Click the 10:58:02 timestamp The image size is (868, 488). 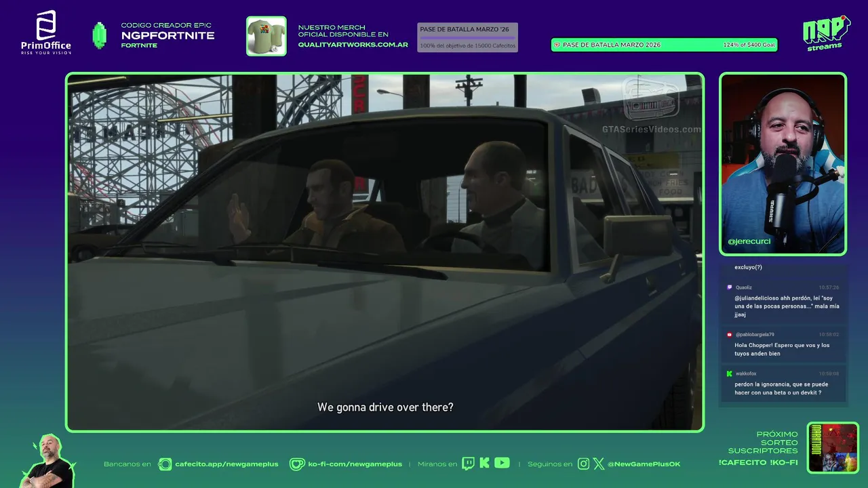(x=829, y=334)
